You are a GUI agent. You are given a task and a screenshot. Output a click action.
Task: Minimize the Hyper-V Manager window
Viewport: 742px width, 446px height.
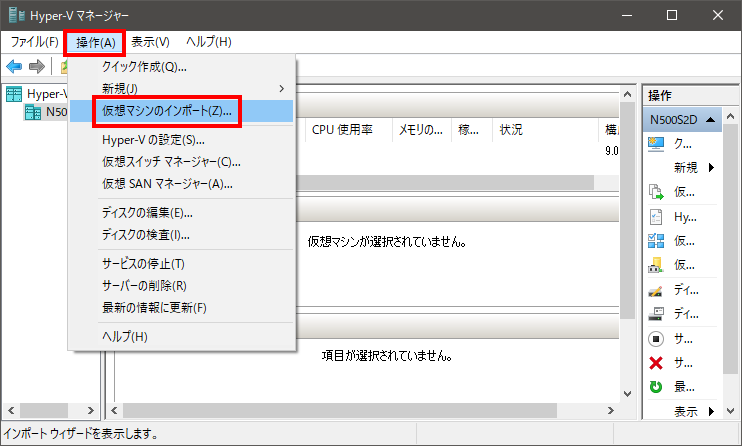tap(627, 15)
